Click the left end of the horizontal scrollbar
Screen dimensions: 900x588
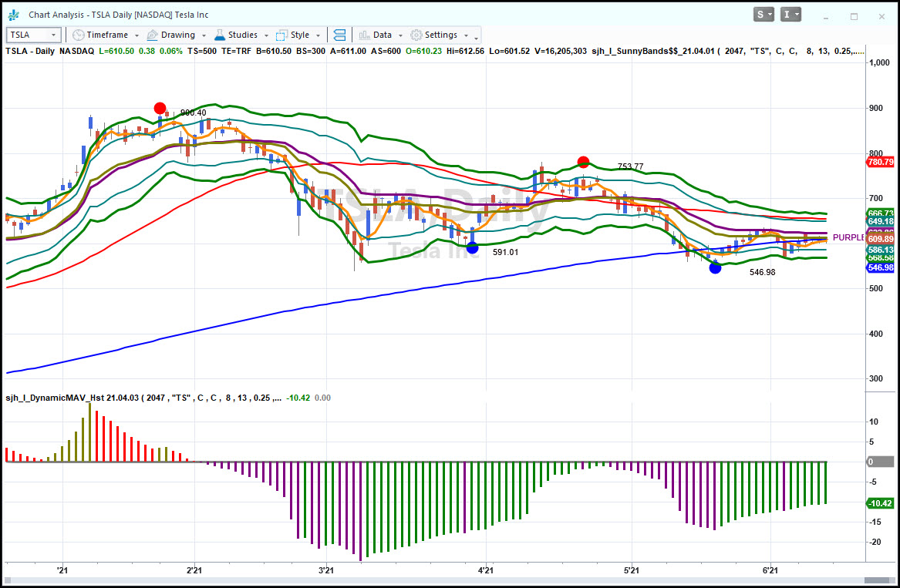tap(8, 580)
